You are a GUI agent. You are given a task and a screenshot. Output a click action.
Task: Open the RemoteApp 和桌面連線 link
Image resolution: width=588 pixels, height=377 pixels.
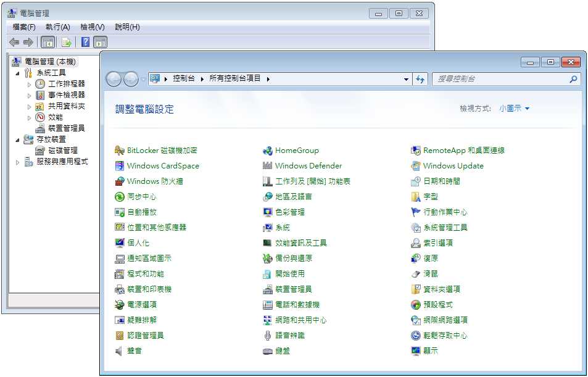click(x=464, y=151)
